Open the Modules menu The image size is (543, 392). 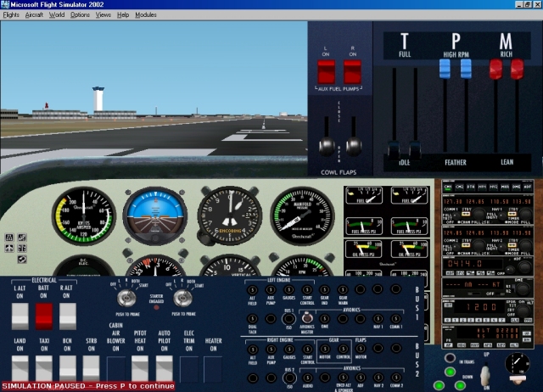(146, 15)
